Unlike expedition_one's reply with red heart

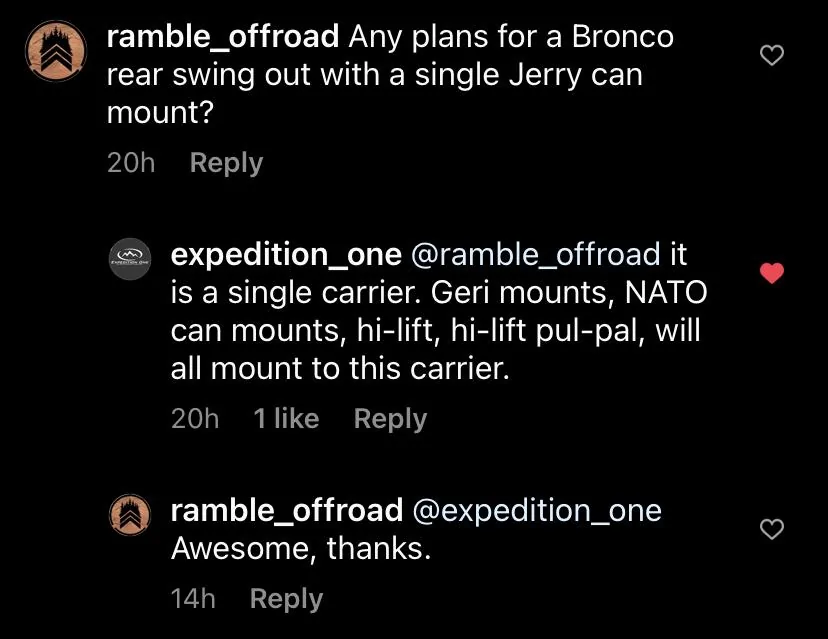point(771,273)
